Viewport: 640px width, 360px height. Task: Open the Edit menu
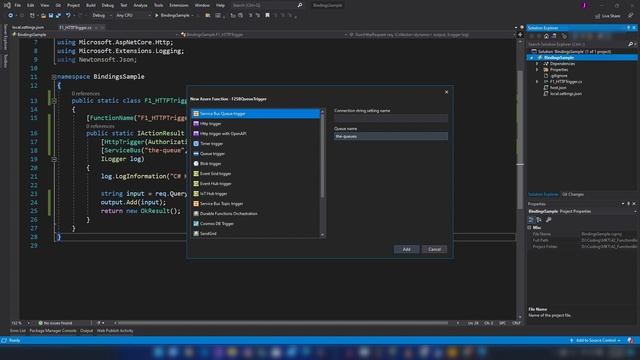[31, 5]
